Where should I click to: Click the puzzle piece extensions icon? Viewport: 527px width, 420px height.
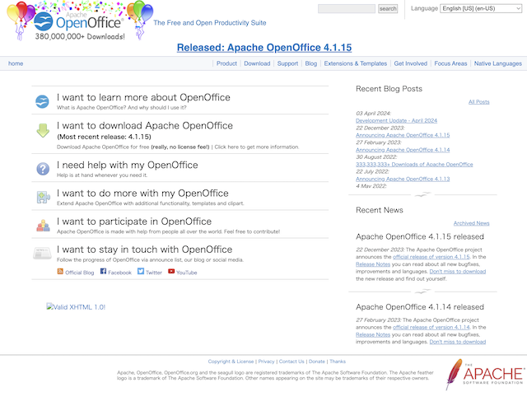tap(44, 197)
